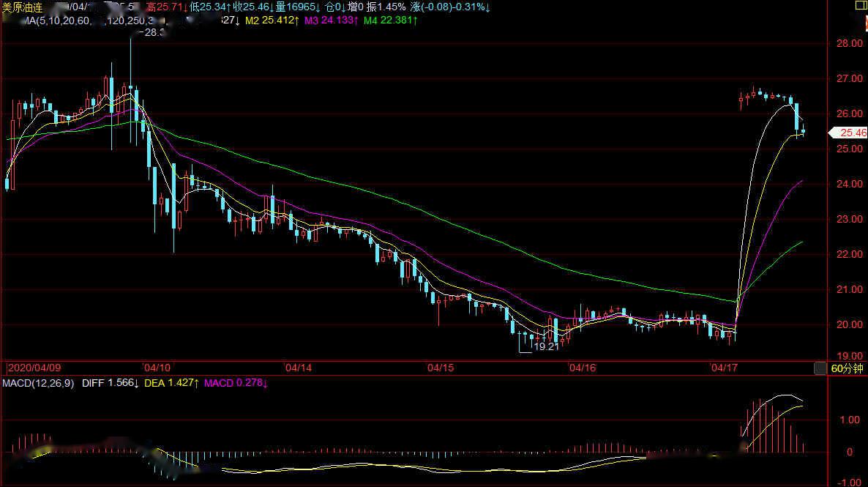This screenshot has height=487, width=868.
Task: Click the 19.21 low price annotation
Action: (546, 347)
